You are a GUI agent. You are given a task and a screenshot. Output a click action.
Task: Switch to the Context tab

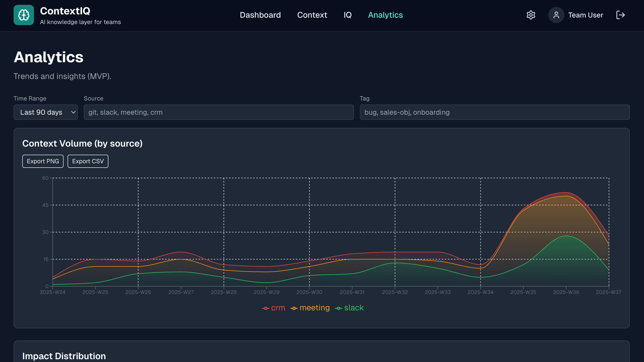[x=312, y=15]
